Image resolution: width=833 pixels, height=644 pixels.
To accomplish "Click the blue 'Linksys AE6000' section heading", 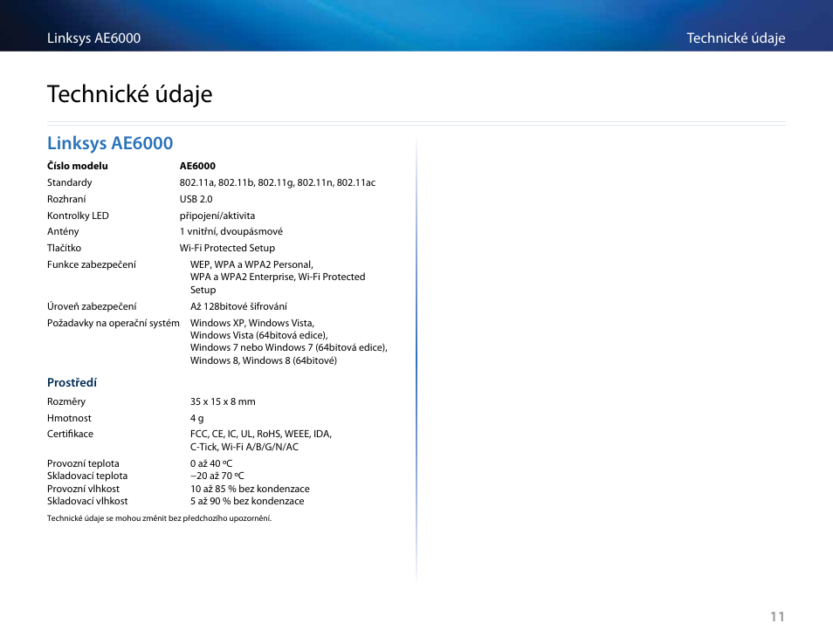I will (110, 143).
